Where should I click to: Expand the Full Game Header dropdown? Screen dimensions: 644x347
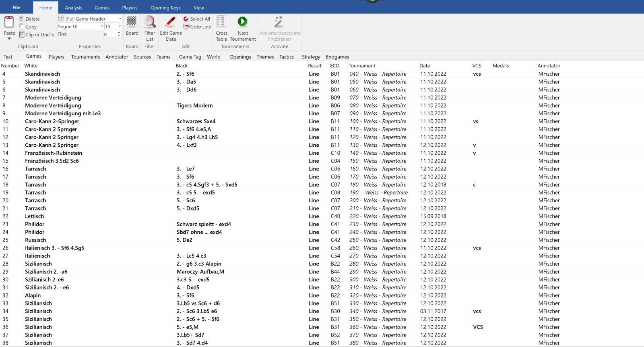tap(120, 19)
